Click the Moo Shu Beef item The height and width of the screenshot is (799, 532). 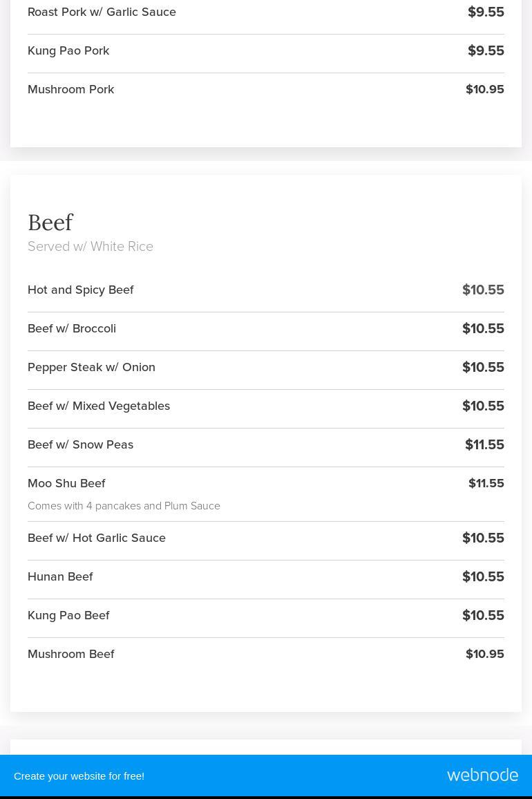point(66,483)
